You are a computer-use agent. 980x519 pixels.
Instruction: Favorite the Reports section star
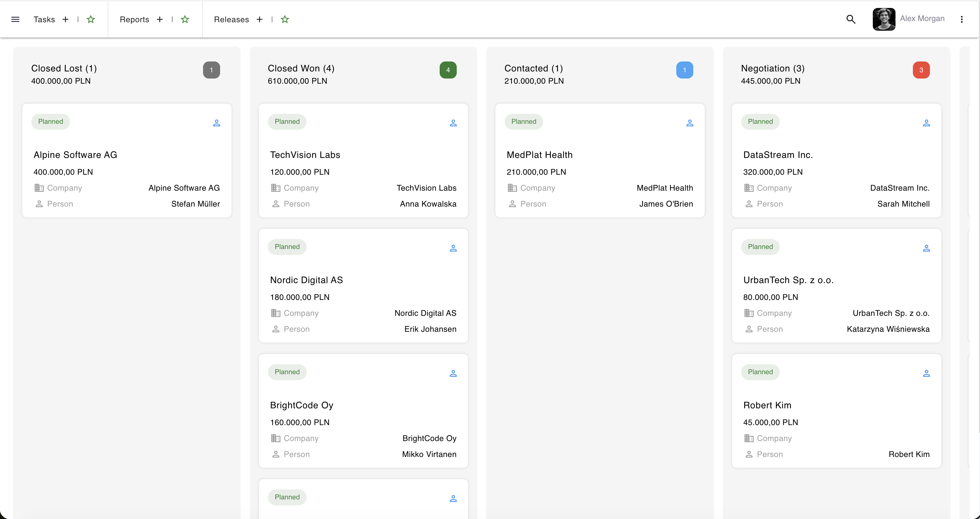click(185, 19)
